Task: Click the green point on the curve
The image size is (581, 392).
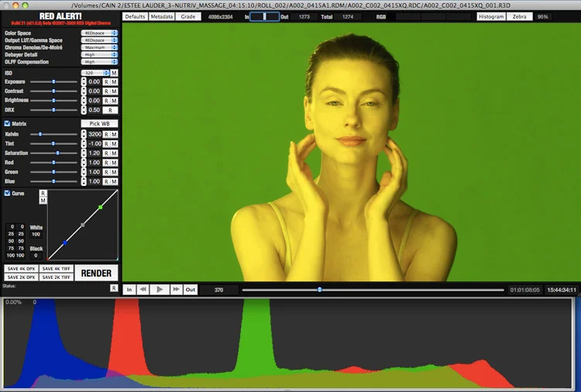Action: pos(101,207)
